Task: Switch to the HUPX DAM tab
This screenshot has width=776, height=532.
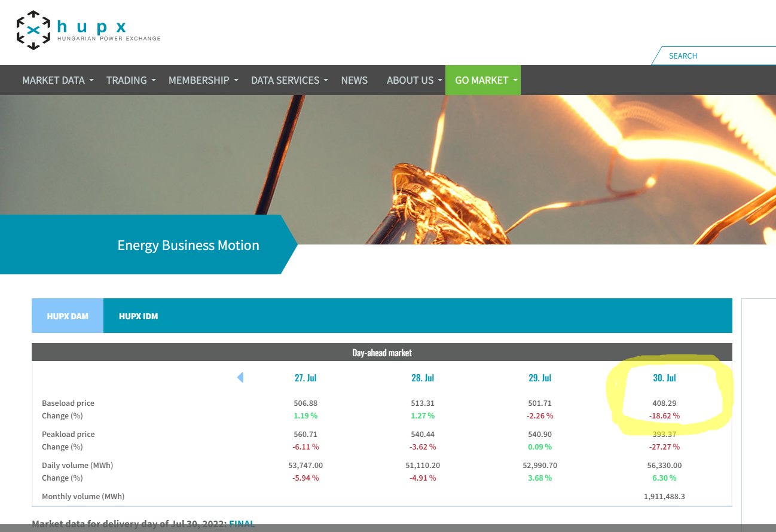Action: coord(68,316)
